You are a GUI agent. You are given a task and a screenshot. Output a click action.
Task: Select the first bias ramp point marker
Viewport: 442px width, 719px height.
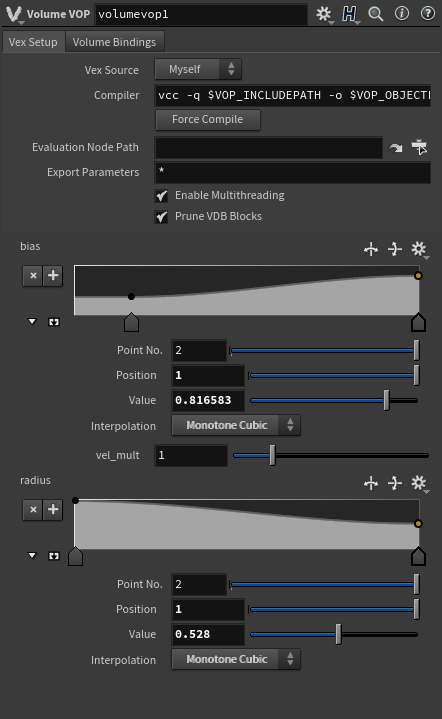[132, 322]
